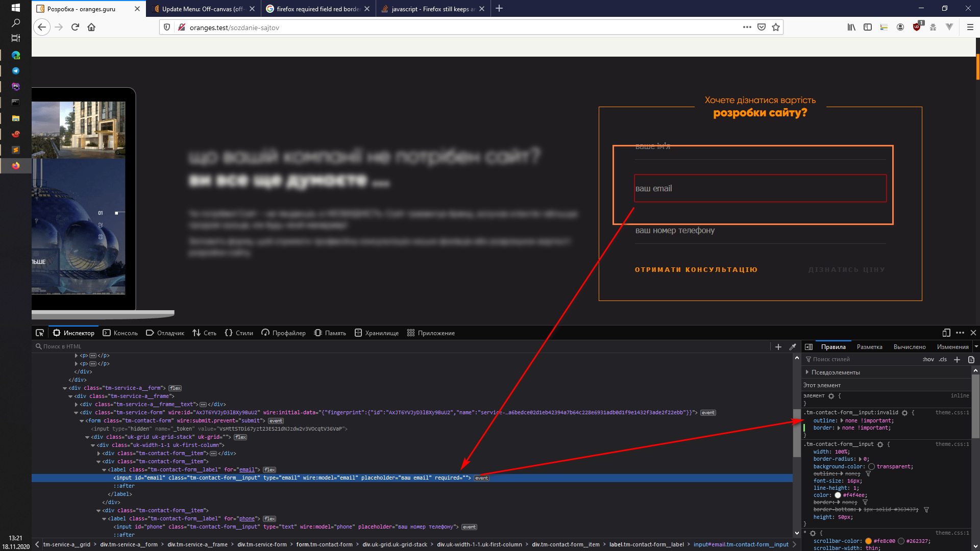Open the Firefox Library
Screen dimensions: 980x551
(x=851, y=27)
